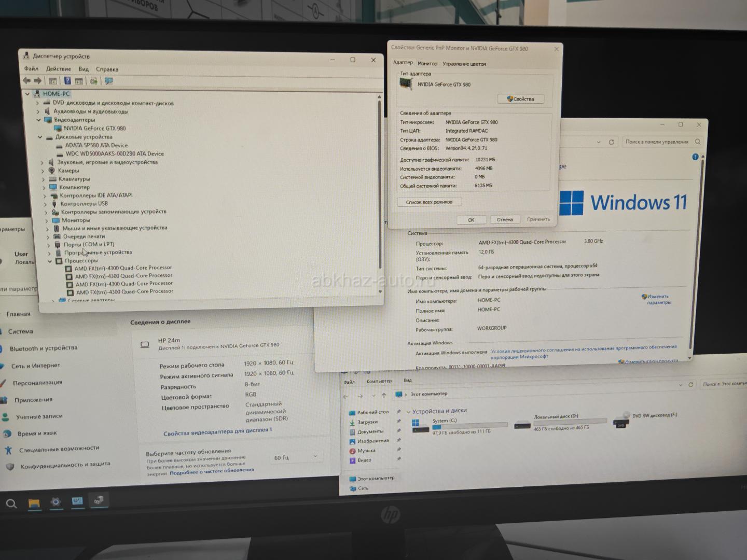Switch to the Монитор tab
Image resolution: width=747 pixels, height=560 pixels.
tap(427, 64)
